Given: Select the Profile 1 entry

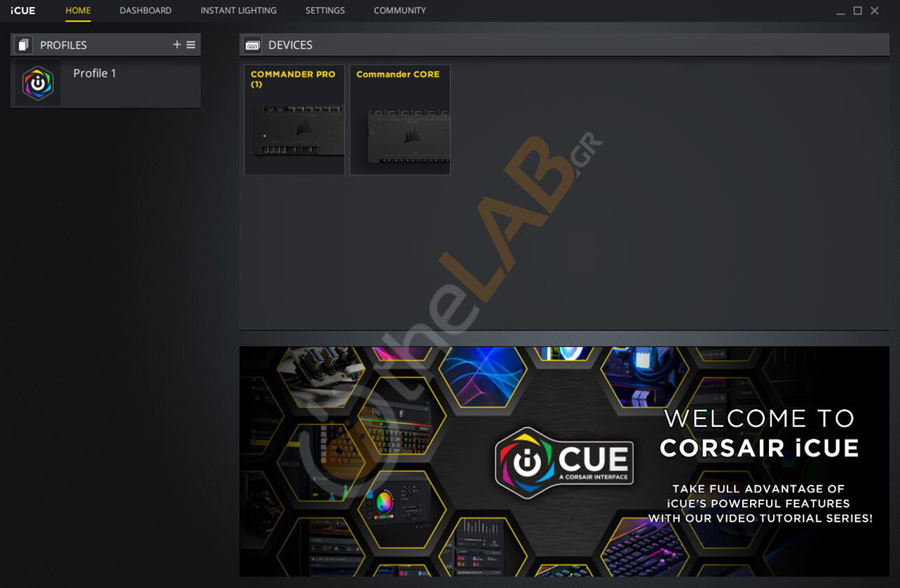Looking at the screenshot, I should tap(106, 83).
